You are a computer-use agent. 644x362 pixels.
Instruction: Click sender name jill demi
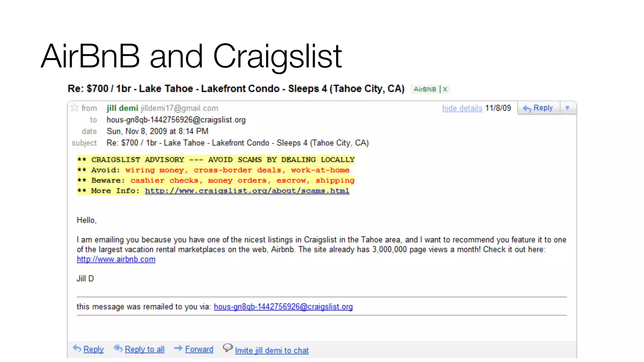coord(122,108)
